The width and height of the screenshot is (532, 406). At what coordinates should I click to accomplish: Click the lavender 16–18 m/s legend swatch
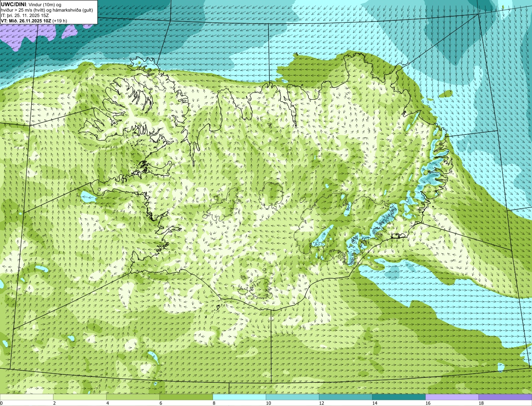click(x=452, y=397)
